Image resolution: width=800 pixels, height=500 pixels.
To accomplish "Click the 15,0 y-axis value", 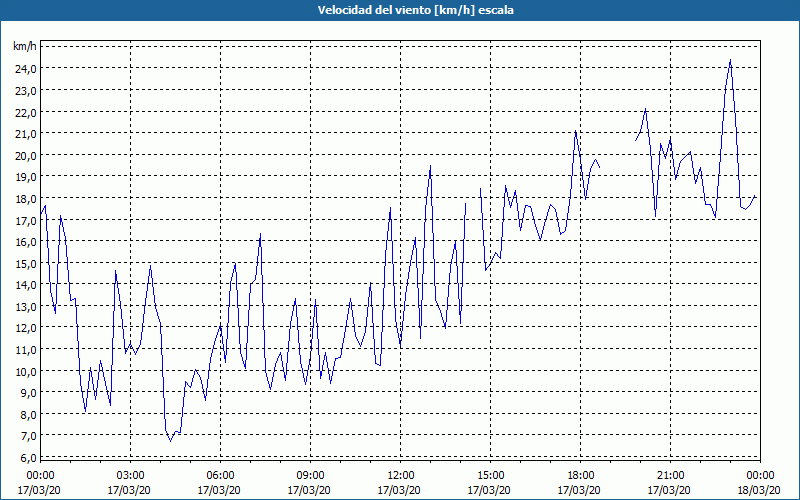I will pyautogui.click(x=25, y=263).
